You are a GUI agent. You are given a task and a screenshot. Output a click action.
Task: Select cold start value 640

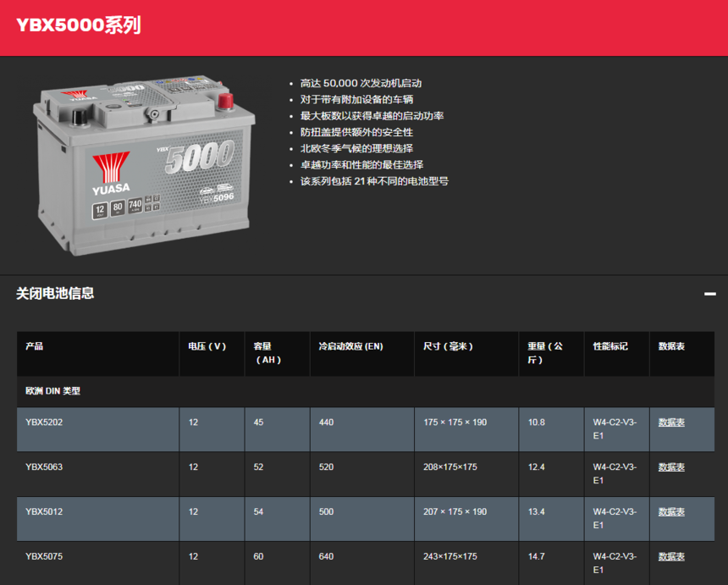pyautogui.click(x=326, y=556)
